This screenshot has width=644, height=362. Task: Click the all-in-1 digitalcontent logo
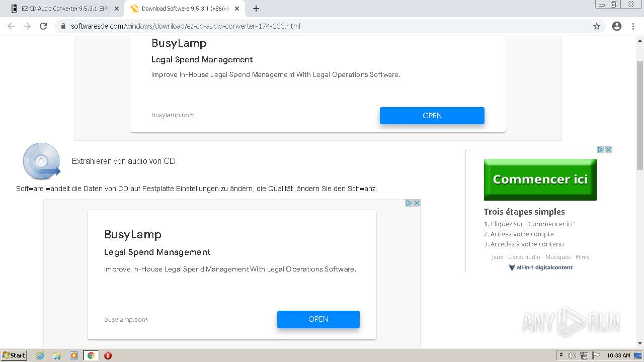pyautogui.click(x=540, y=267)
